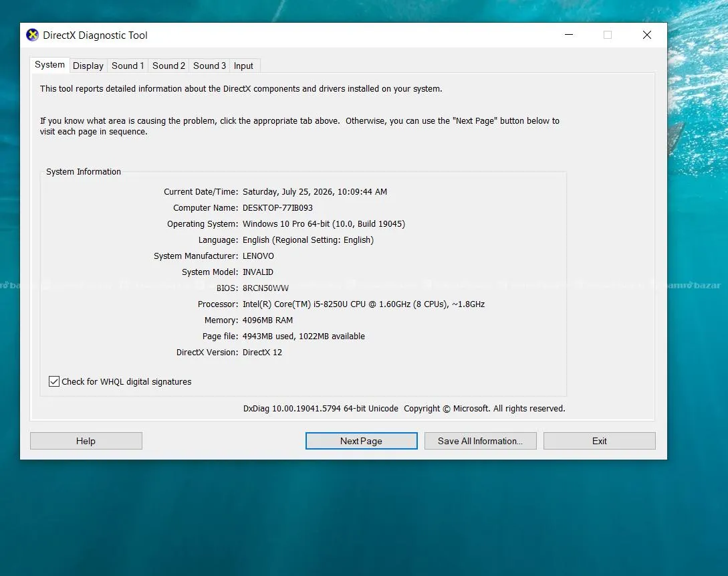This screenshot has height=576, width=728.
Task: Click the English (Regional Setting: English) value
Action: [308, 239]
